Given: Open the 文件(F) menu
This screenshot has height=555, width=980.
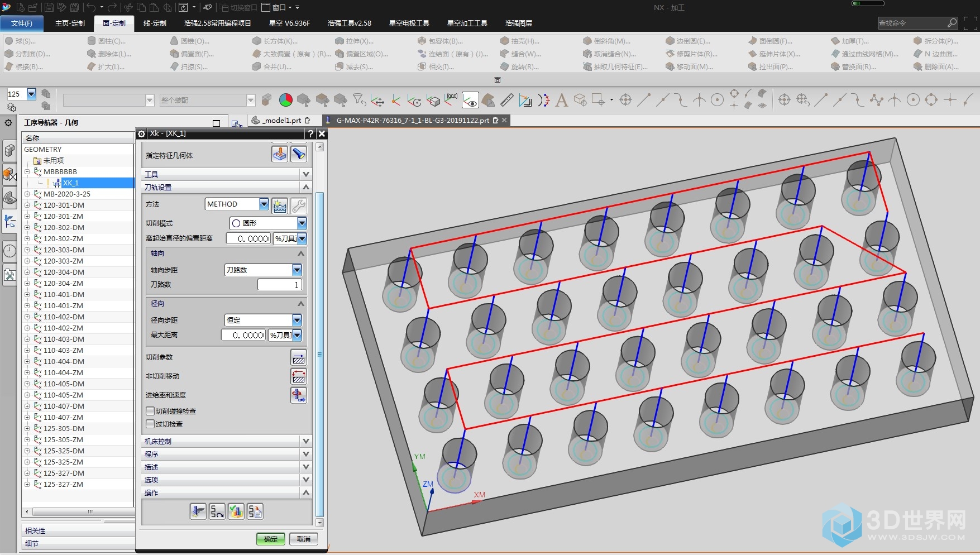Looking at the screenshot, I should [22, 23].
